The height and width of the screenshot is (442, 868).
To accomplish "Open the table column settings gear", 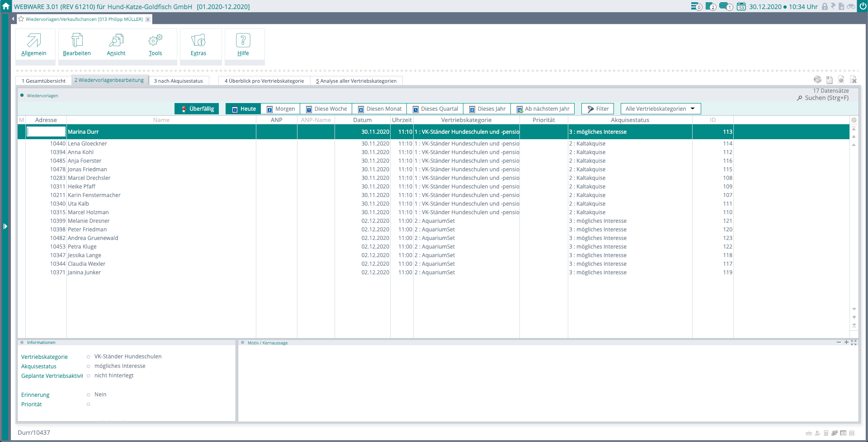I will click(854, 120).
